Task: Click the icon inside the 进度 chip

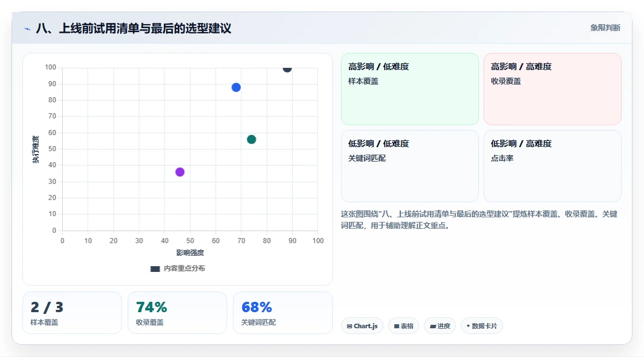Action: (x=433, y=326)
